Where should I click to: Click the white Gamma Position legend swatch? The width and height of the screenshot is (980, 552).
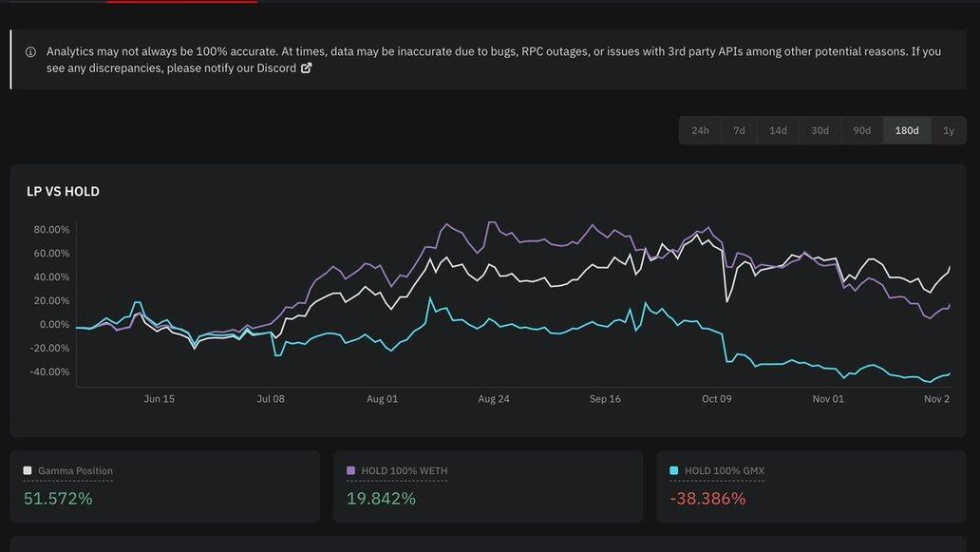[28, 470]
